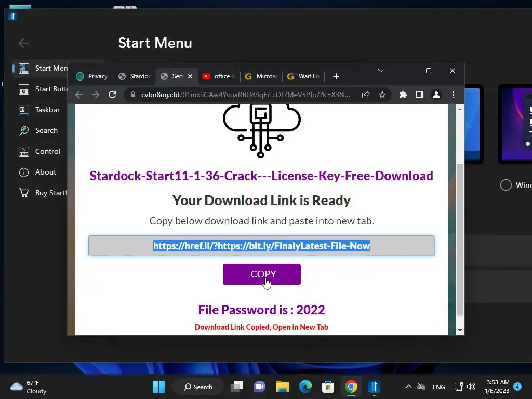Share this page icon in address bar
Screen dimensions: 532x399
[366, 95]
